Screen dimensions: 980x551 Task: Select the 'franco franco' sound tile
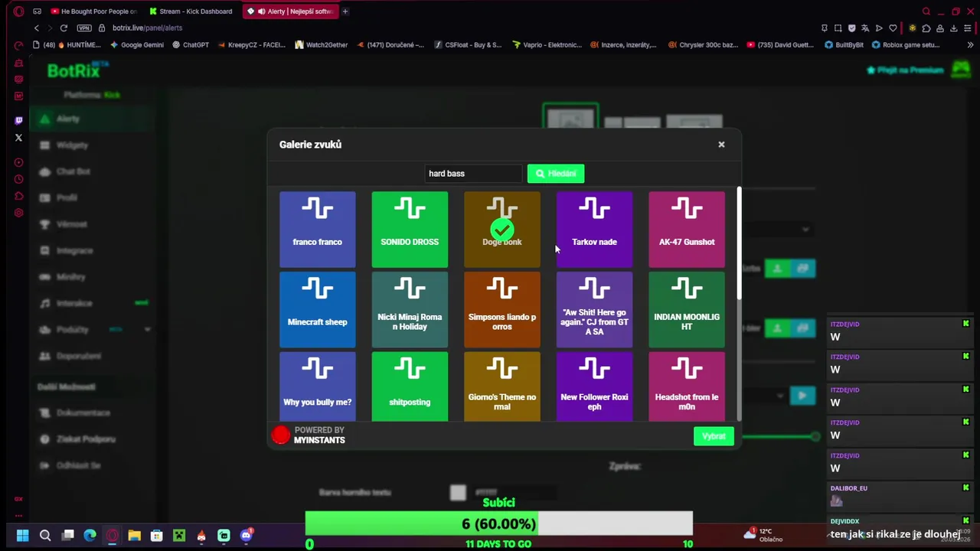click(x=318, y=230)
